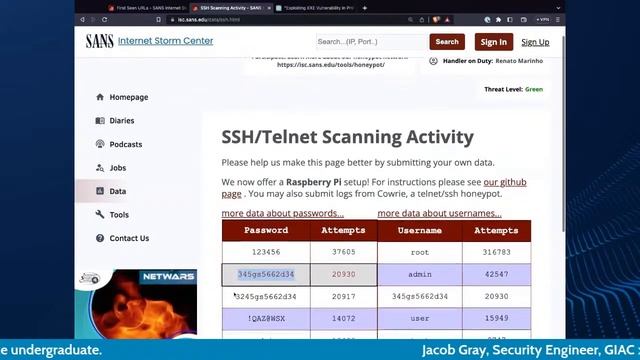Viewport: 640px width, 360px height.
Task: Click the Password column header
Action: [266, 231]
